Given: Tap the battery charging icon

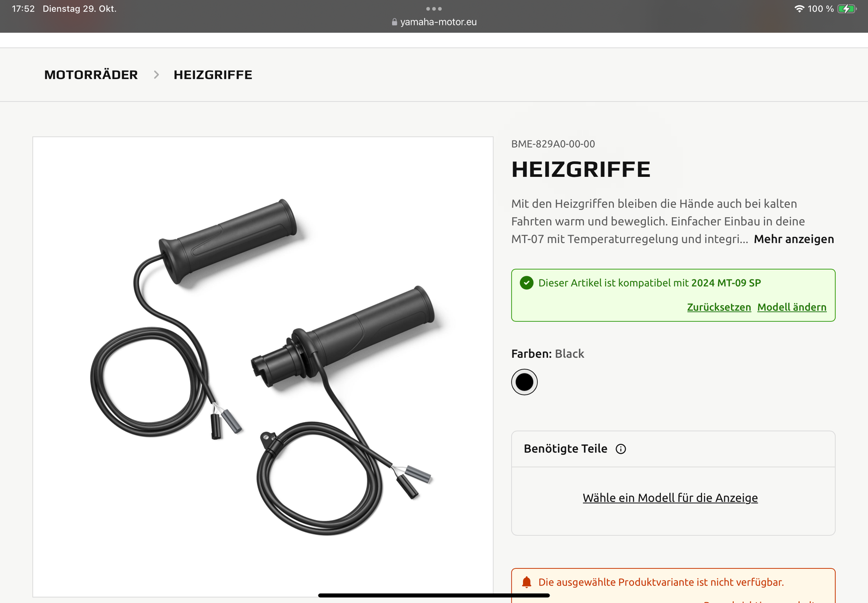Looking at the screenshot, I should pyautogui.click(x=847, y=9).
